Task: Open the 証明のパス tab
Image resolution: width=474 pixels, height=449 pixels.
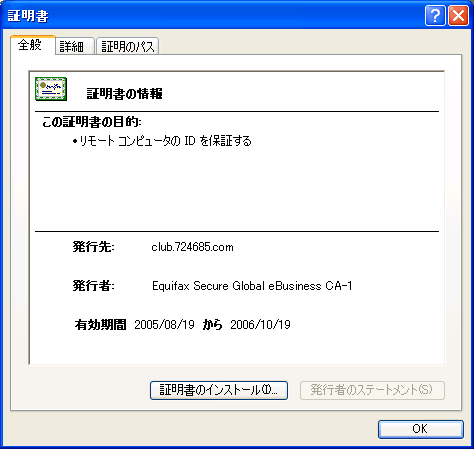Action: (127, 46)
